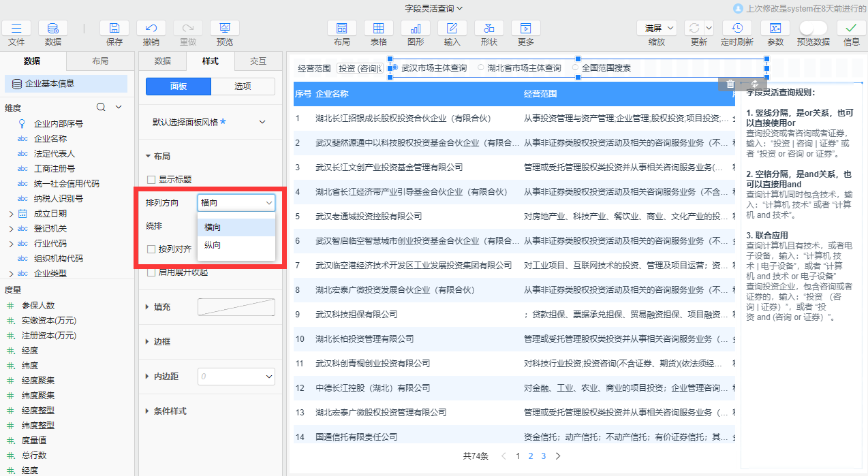Click the Undo (撤销) icon
Image resolution: width=868 pixels, height=476 pixels.
click(x=151, y=29)
